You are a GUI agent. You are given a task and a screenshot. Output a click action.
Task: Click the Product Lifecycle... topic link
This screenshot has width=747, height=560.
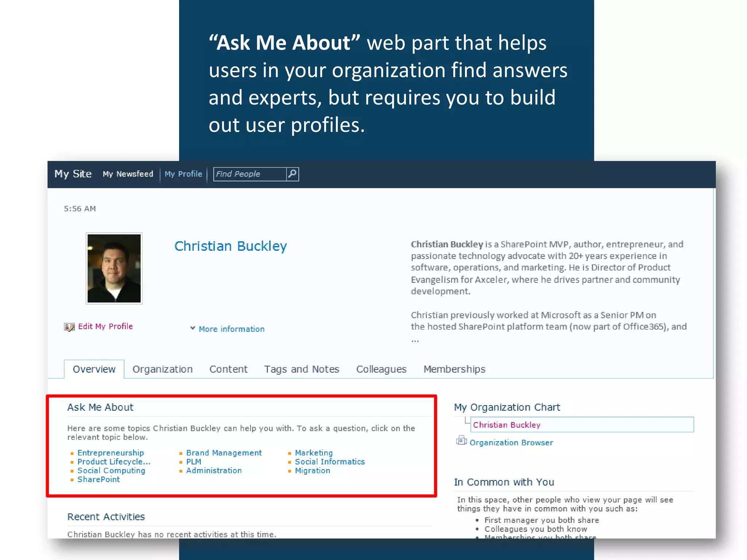114,462
